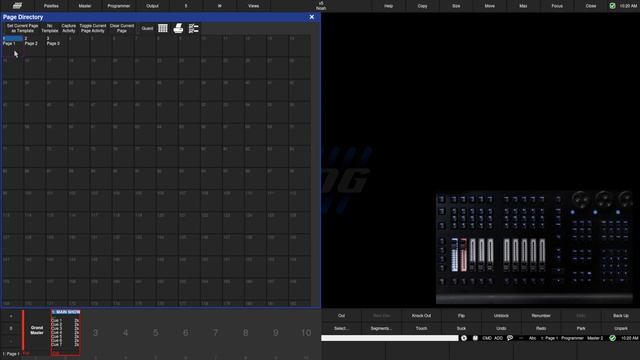Screen dimensions: 640x360
Task: Open the Master toolbar button
Action: coord(85,6)
